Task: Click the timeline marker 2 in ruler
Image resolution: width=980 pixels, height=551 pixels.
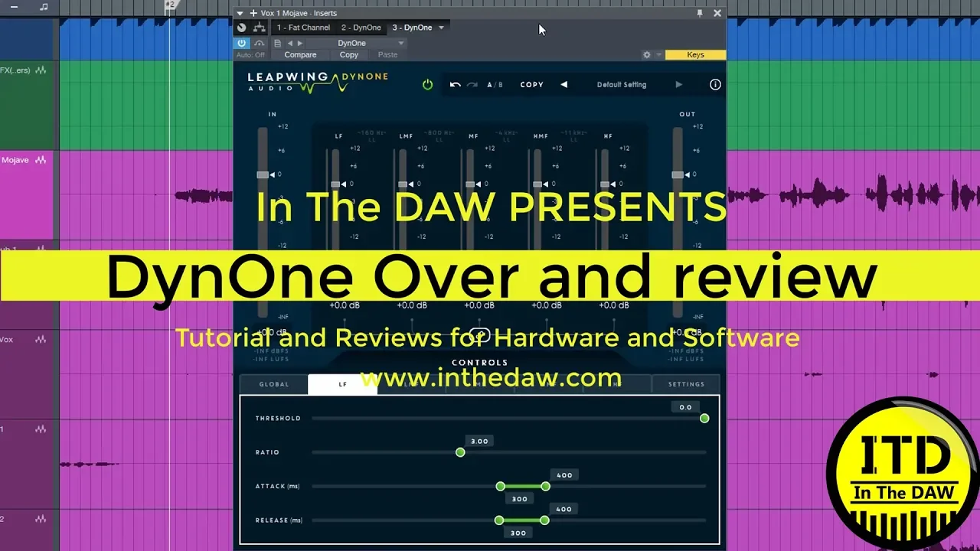Action: [170, 5]
